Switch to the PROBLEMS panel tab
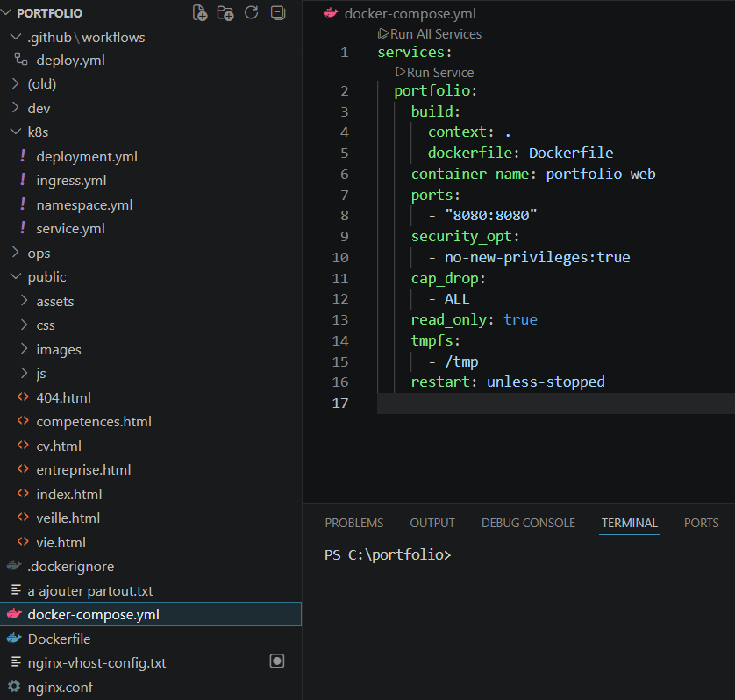Image resolution: width=735 pixels, height=700 pixels. [x=354, y=523]
